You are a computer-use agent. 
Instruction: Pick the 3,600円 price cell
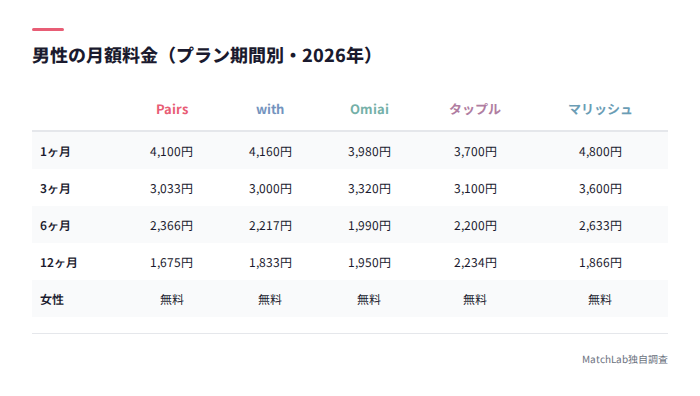click(600, 189)
